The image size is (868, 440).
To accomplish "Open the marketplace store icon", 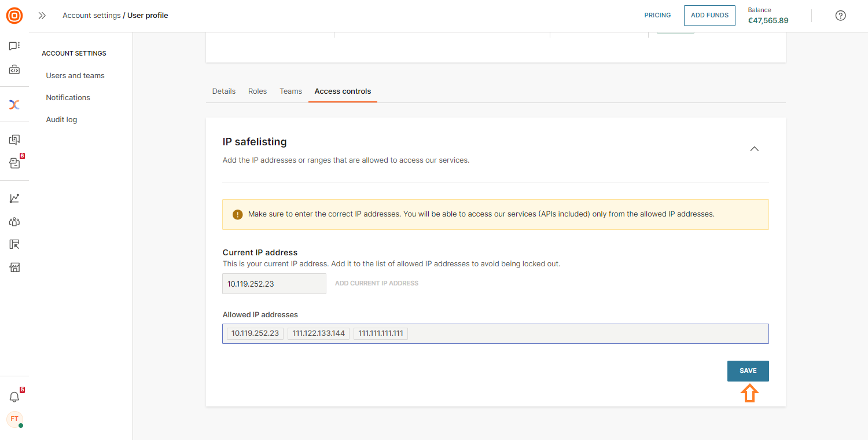I will pos(14,267).
